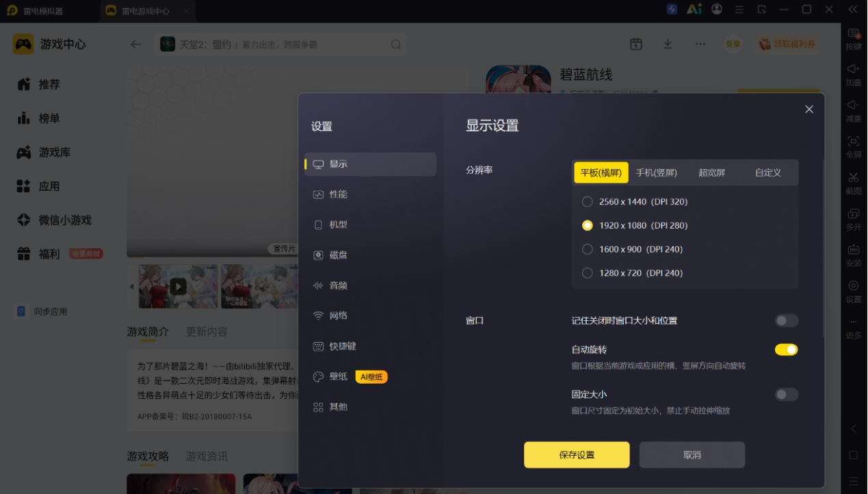Switch to 更新内容 tab
The height and width of the screenshot is (494, 868).
pos(207,332)
